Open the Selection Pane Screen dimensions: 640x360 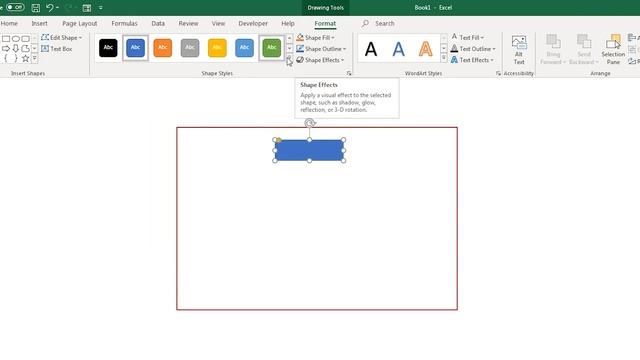point(613,50)
